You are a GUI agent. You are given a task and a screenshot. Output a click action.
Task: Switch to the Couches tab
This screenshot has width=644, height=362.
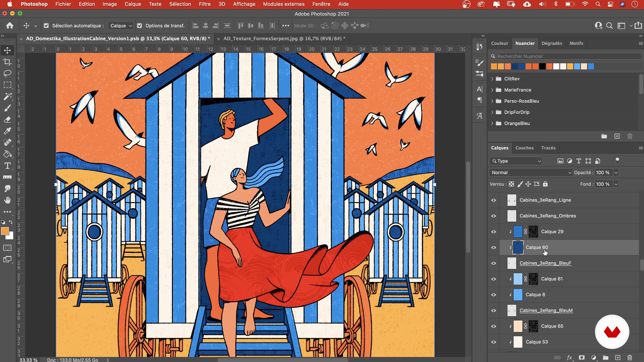(524, 148)
